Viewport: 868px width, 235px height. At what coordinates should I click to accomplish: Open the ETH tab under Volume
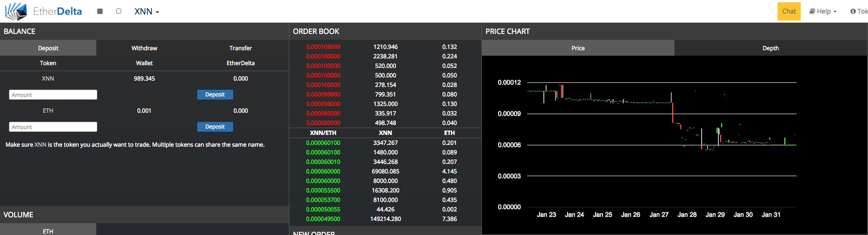pos(48,231)
